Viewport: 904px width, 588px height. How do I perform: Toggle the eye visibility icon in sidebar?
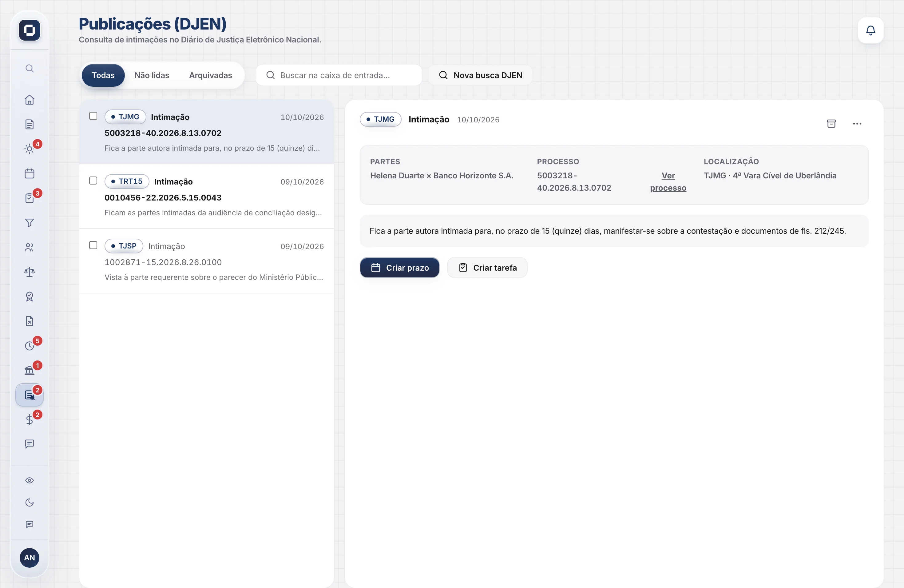click(x=29, y=480)
